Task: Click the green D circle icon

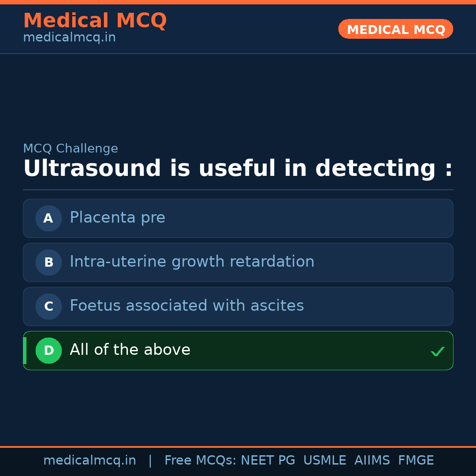Action: (48, 350)
